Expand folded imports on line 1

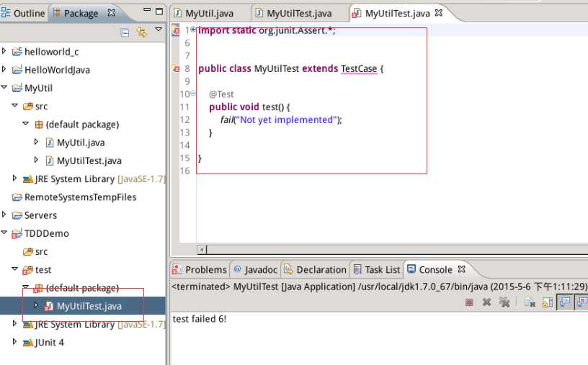click(192, 30)
